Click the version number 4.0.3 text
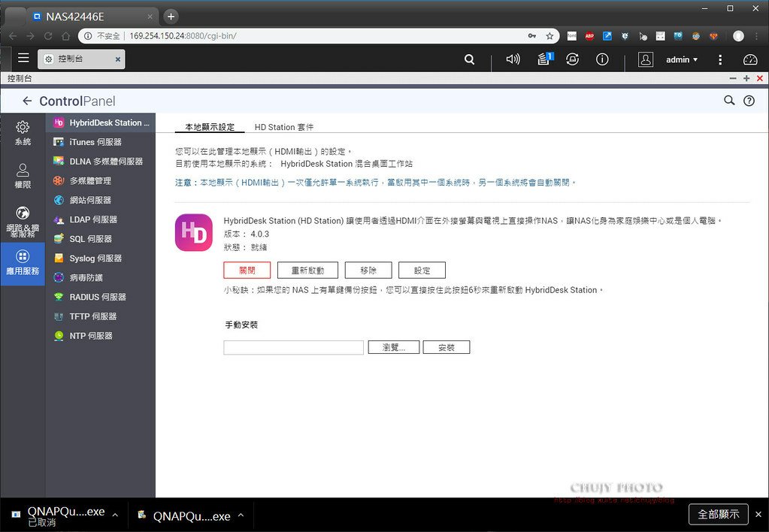The width and height of the screenshot is (769, 532). coord(260,234)
